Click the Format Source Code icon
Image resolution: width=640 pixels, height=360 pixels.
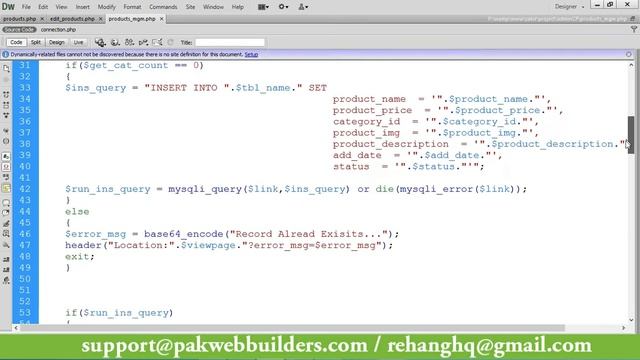coord(6,280)
